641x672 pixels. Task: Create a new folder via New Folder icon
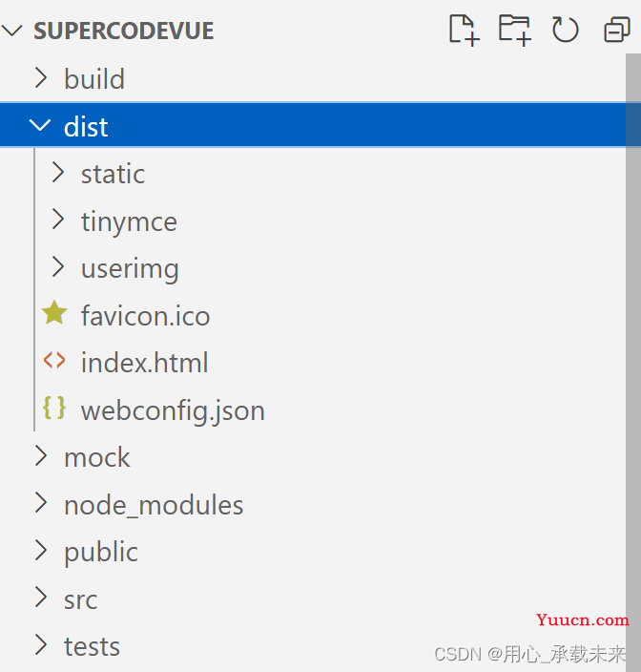click(x=515, y=30)
